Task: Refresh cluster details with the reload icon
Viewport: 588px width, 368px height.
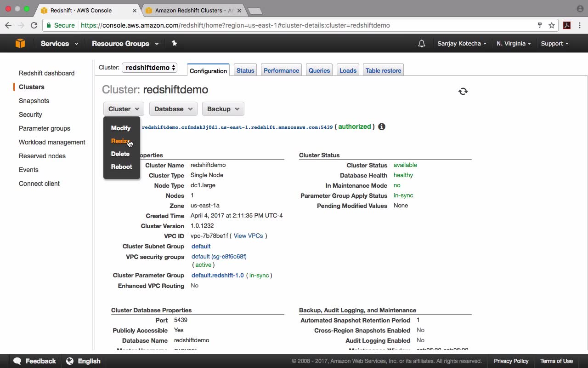Action: point(463,92)
